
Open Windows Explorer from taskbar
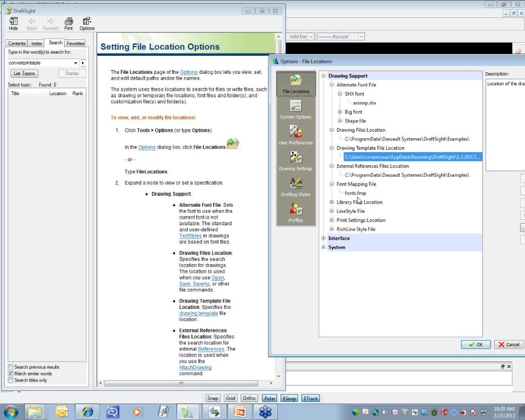[35, 412]
